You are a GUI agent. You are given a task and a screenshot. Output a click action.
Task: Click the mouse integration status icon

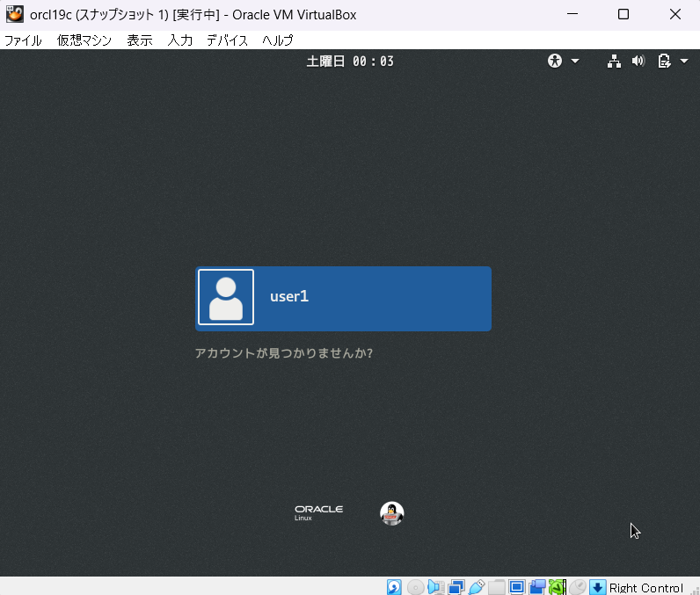click(578, 587)
